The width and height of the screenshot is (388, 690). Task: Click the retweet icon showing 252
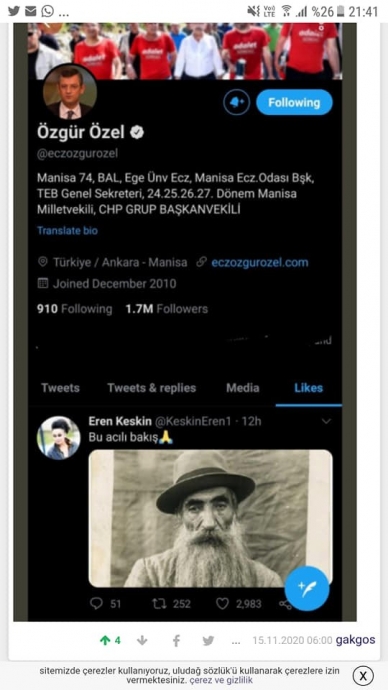tap(159, 604)
